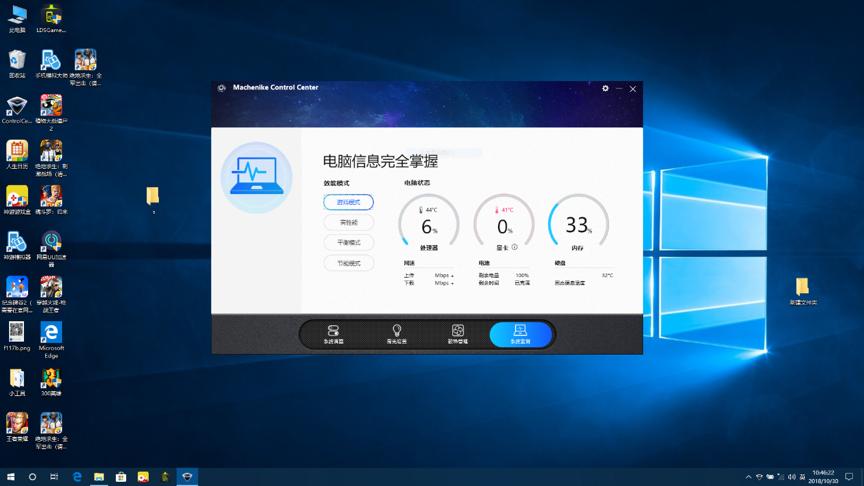Open Control Center settings gear in title bar

tap(605, 88)
